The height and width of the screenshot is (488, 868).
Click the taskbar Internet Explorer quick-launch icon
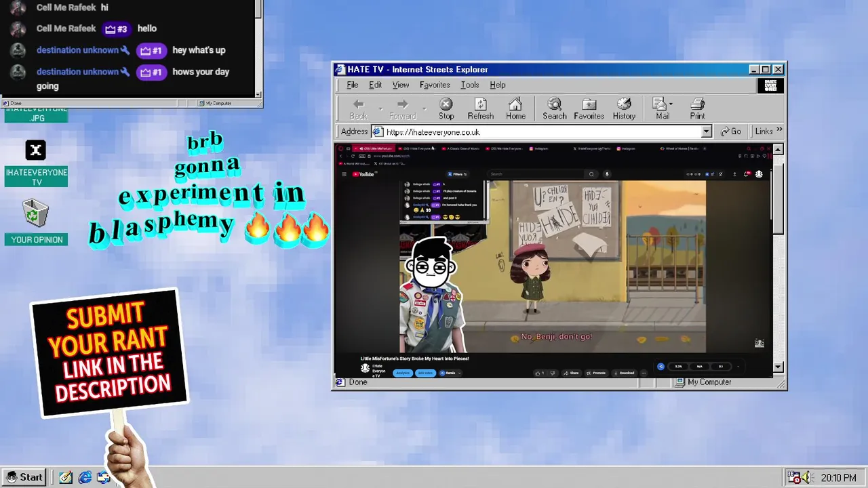(85, 477)
